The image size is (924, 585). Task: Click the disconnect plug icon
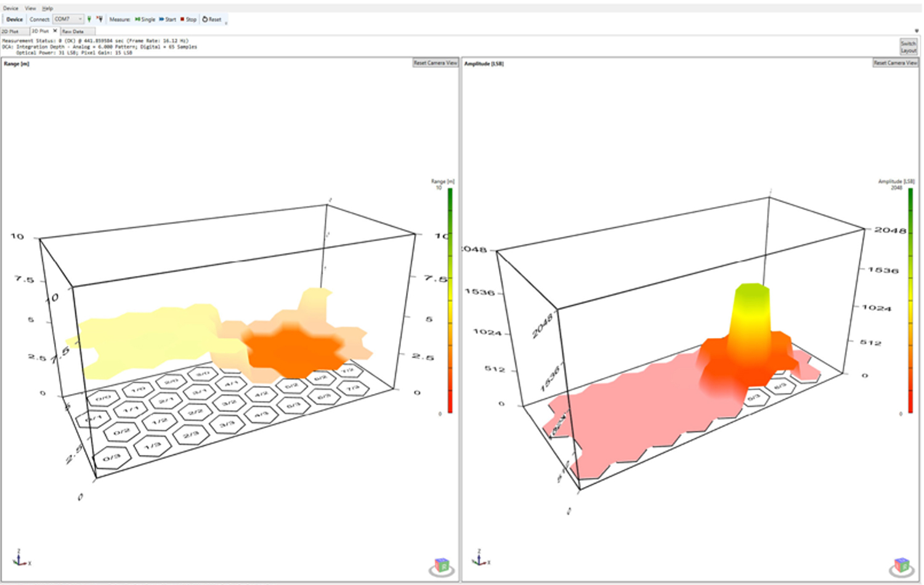coord(100,19)
